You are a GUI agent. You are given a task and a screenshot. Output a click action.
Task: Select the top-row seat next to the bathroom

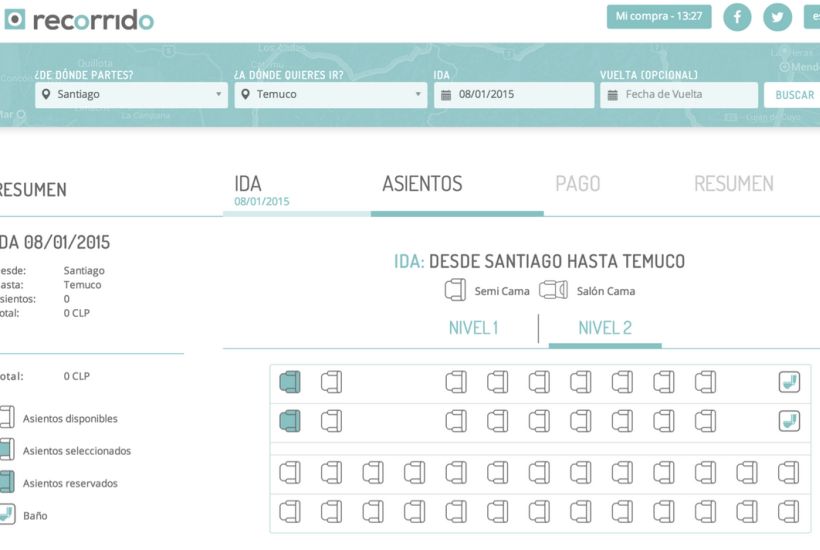pyautogui.click(x=705, y=382)
